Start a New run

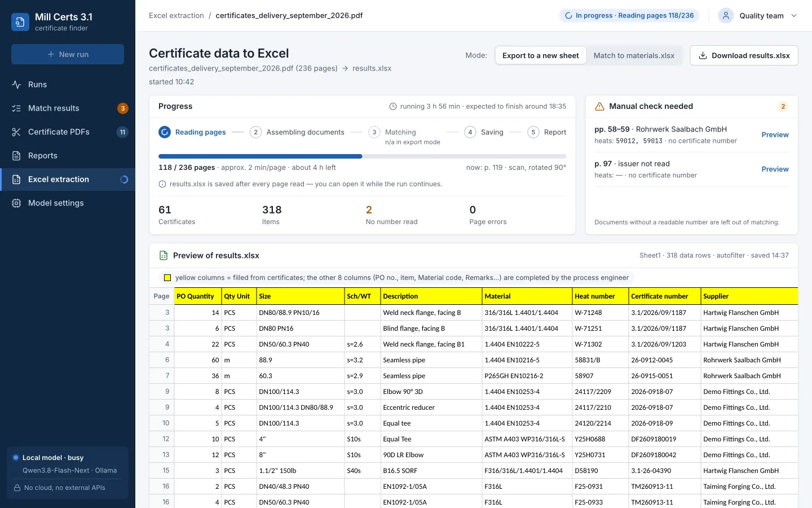pyautogui.click(x=68, y=54)
